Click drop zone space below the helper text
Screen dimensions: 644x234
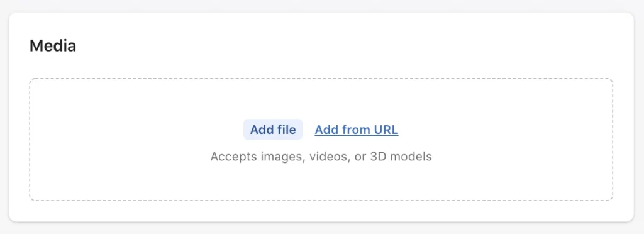tap(321, 181)
